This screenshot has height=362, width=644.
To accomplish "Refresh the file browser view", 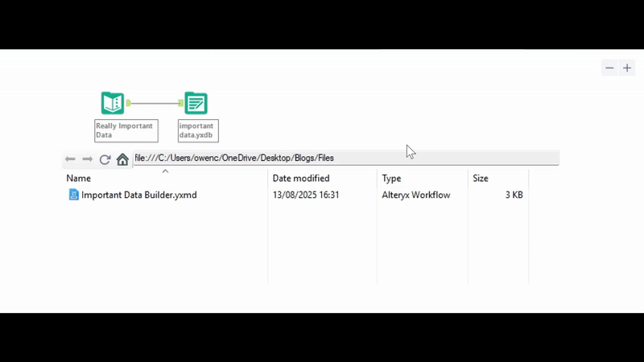I will (x=105, y=158).
